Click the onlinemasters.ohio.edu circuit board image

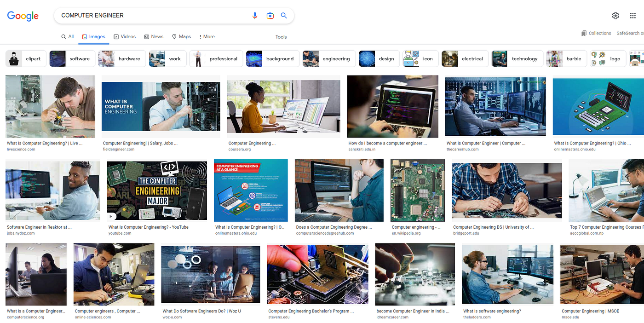[x=598, y=107]
